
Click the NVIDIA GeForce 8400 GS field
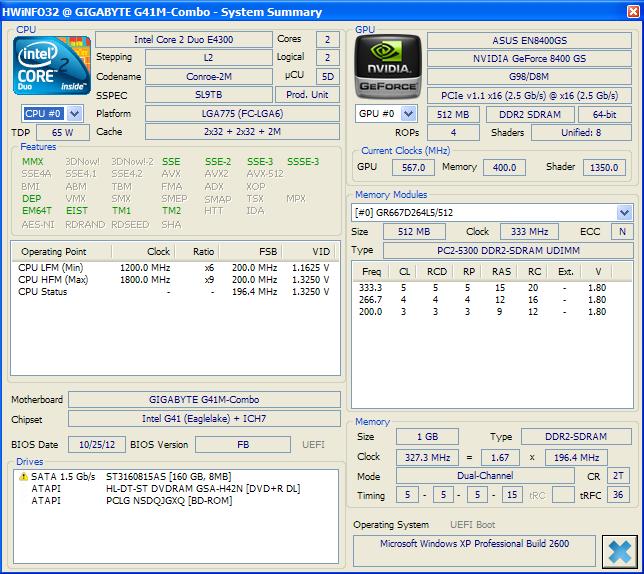[529, 59]
